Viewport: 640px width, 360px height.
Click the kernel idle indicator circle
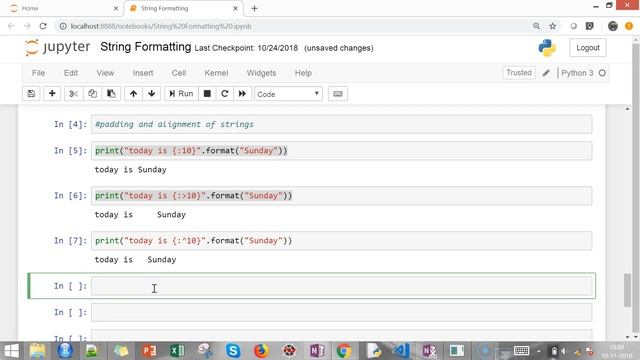(602, 73)
